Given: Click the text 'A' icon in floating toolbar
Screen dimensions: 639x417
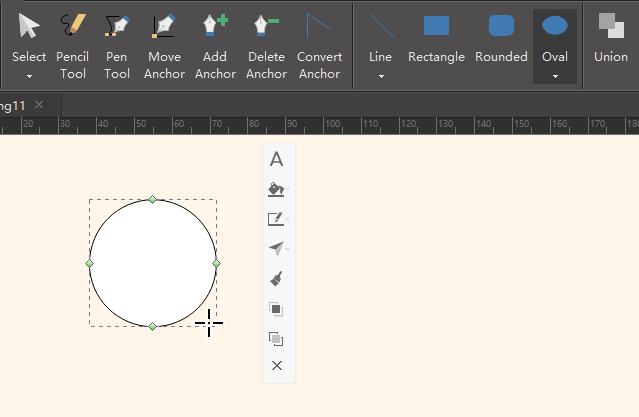Looking at the screenshot, I should click(x=277, y=159).
